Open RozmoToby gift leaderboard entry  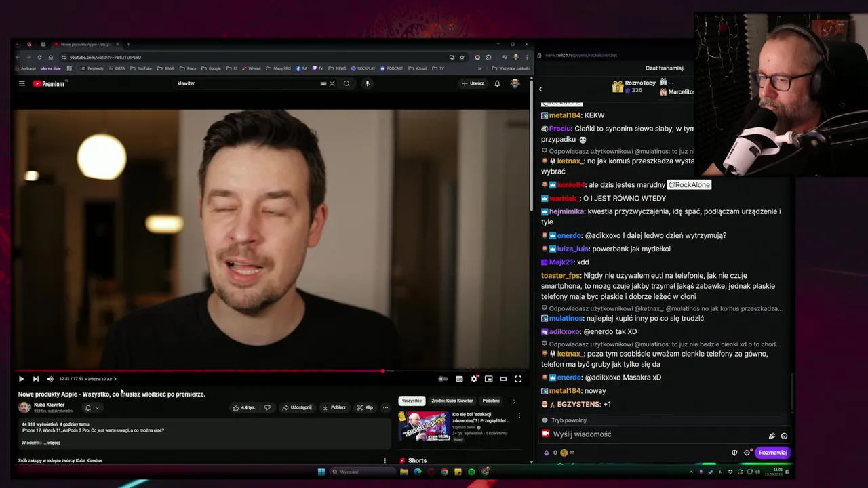(634, 86)
